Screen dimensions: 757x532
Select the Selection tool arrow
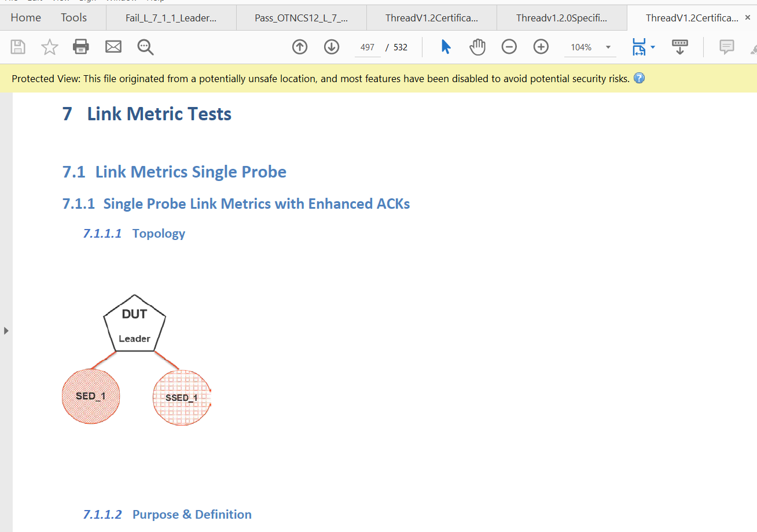click(446, 47)
